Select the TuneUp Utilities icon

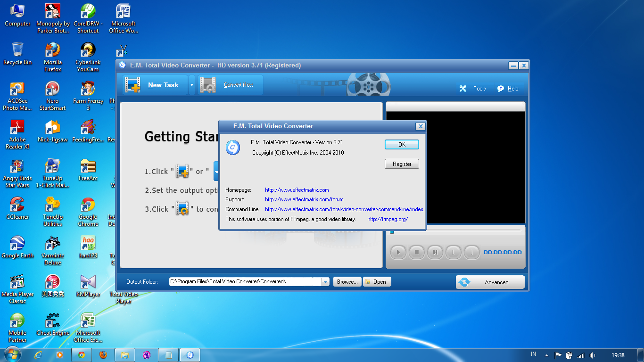(x=53, y=212)
